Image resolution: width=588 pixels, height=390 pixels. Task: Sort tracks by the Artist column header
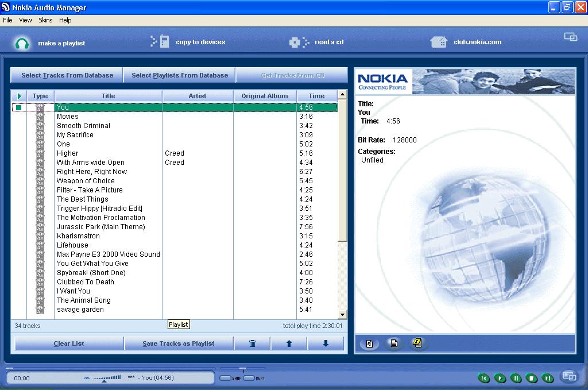coord(198,96)
